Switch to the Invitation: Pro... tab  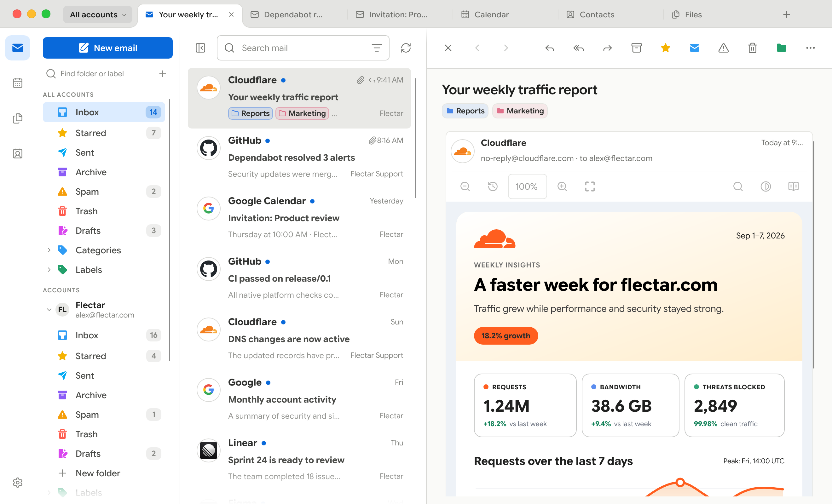pyautogui.click(x=398, y=14)
